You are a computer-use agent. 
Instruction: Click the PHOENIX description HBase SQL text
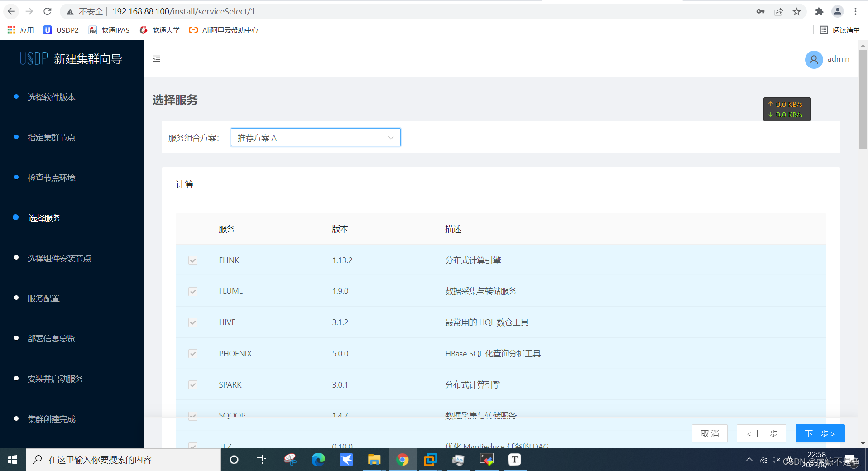(x=493, y=354)
